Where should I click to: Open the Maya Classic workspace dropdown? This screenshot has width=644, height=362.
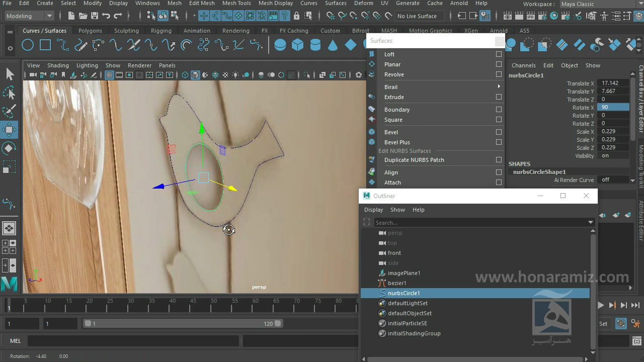601,4
